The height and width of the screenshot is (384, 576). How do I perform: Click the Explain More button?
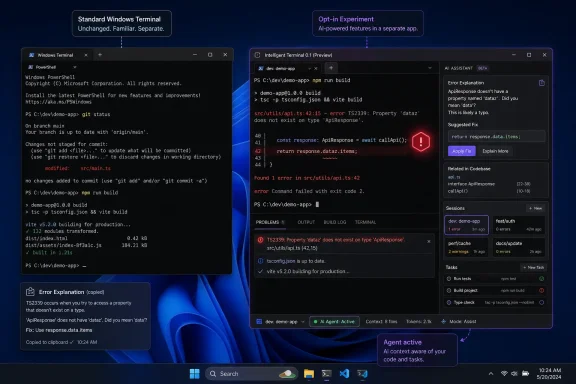pos(495,151)
